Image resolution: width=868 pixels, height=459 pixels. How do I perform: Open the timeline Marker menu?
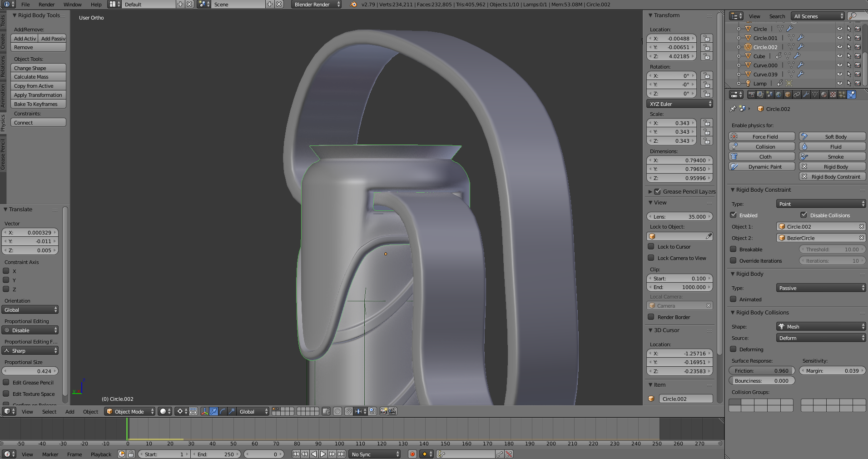[x=50, y=454]
